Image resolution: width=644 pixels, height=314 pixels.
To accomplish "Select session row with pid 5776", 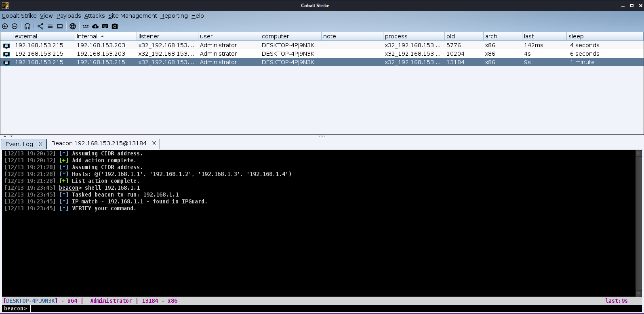I will 322,45.
